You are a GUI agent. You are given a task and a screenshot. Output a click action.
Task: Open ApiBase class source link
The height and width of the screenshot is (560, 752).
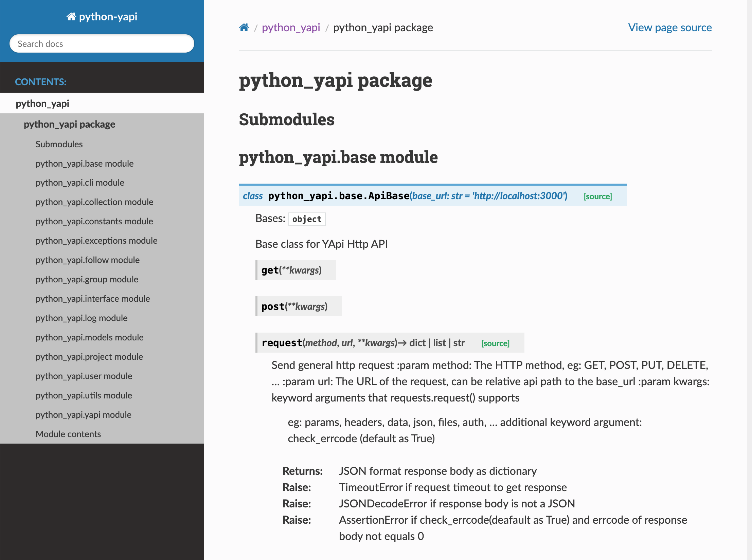point(597,196)
